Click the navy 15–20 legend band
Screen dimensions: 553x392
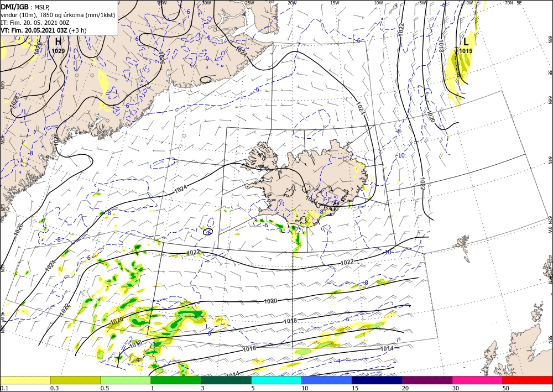pos(377,380)
